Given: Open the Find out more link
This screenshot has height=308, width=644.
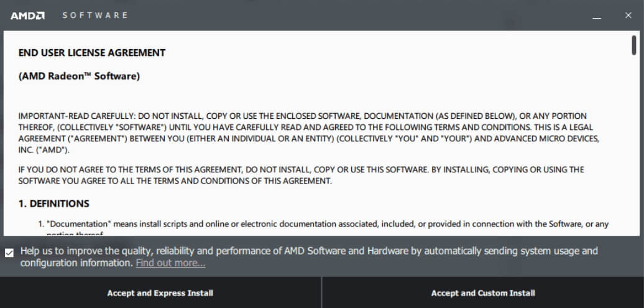Looking at the screenshot, I should [x=170, y=263].
